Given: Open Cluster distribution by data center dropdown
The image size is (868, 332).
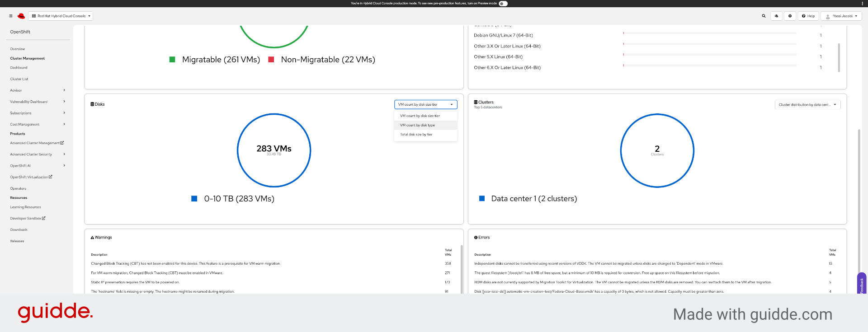Looking at the screenshot, I should click(807, 104).
